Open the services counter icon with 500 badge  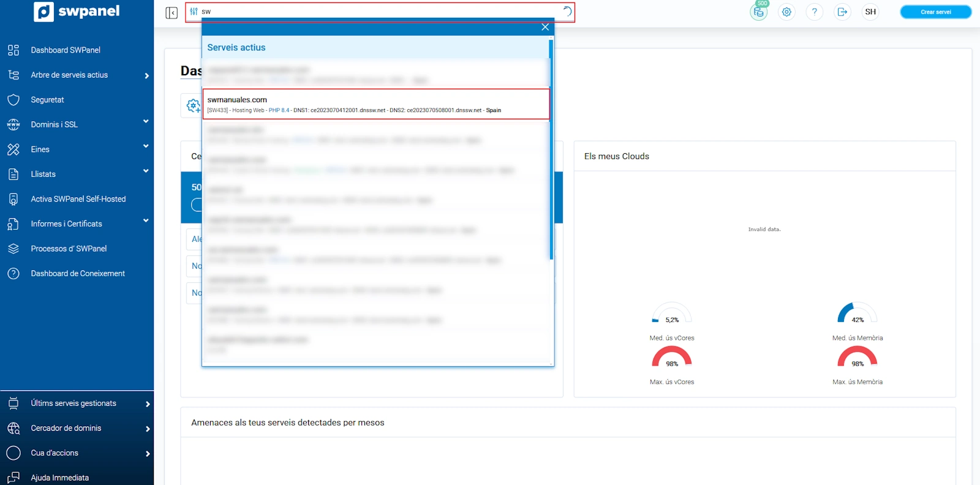[759, 12]
